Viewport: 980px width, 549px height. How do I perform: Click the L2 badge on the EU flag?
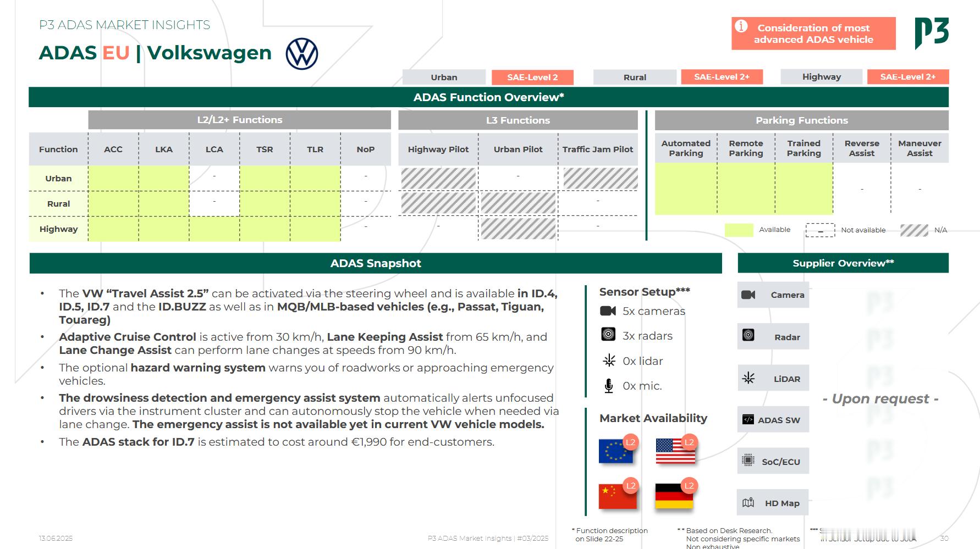click(631, 442)
